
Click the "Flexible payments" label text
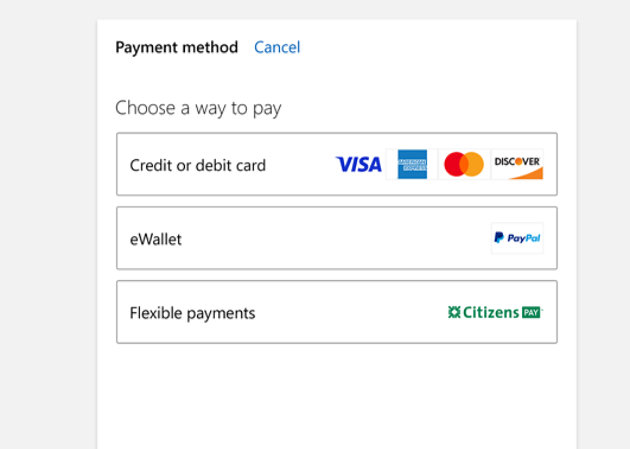click(x=192, y=313)
